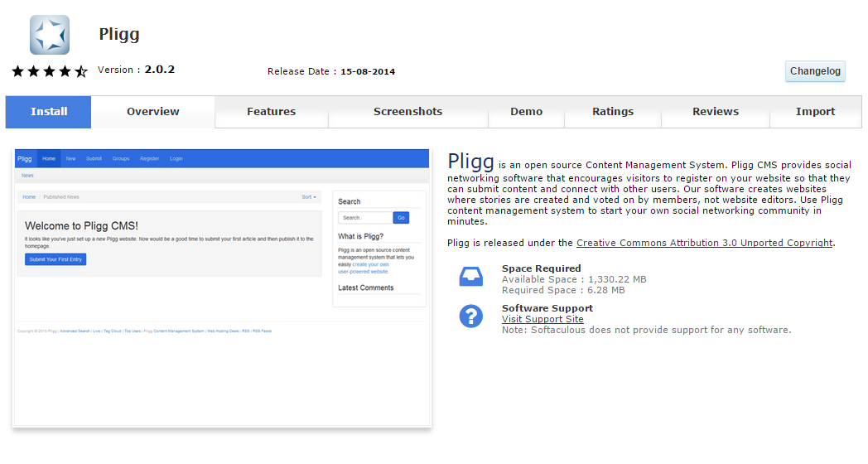Open the Features tab
The width and height of the screenshot is (868, 464).
click(x=271, y=112)
